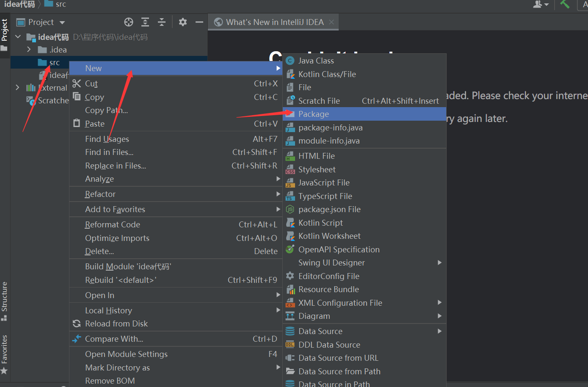
Task: Click the DDL Data Source icon
Action: [x=290, y=345]
